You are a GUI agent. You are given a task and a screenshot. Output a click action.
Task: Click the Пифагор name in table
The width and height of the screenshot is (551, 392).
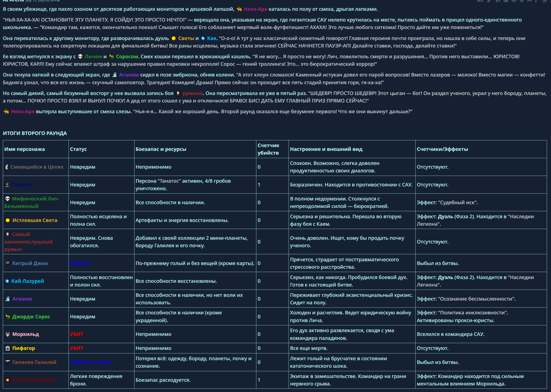(24, 348)
